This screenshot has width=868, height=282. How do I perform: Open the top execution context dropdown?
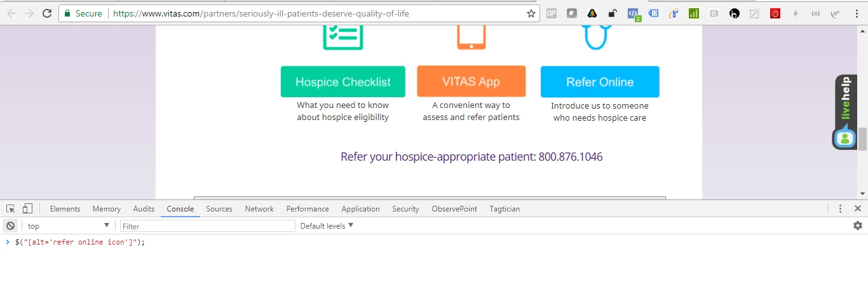69,225
